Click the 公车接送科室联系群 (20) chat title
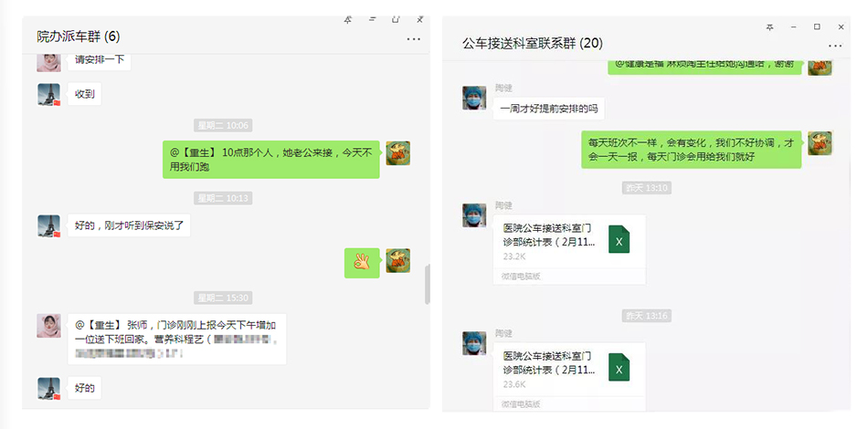The width and height of the screenshot is (868, 429). (x=533, y=43)
